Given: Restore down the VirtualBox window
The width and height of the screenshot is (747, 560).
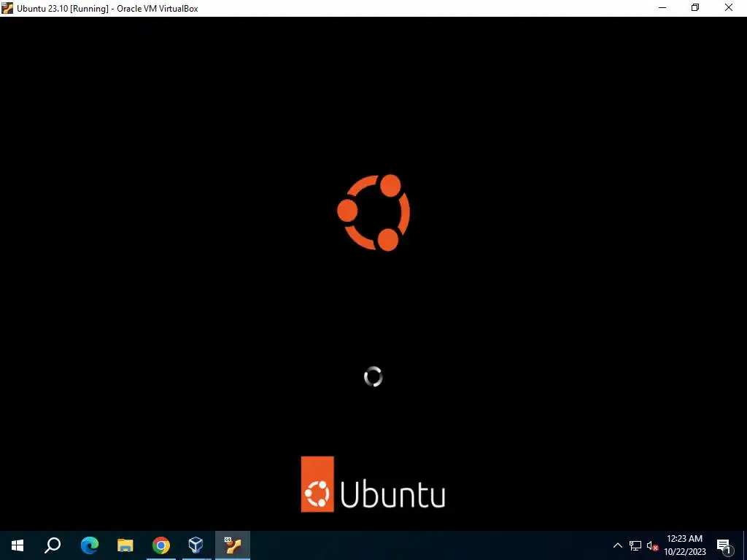Looking at the screenshot, I should pos(695,8).
